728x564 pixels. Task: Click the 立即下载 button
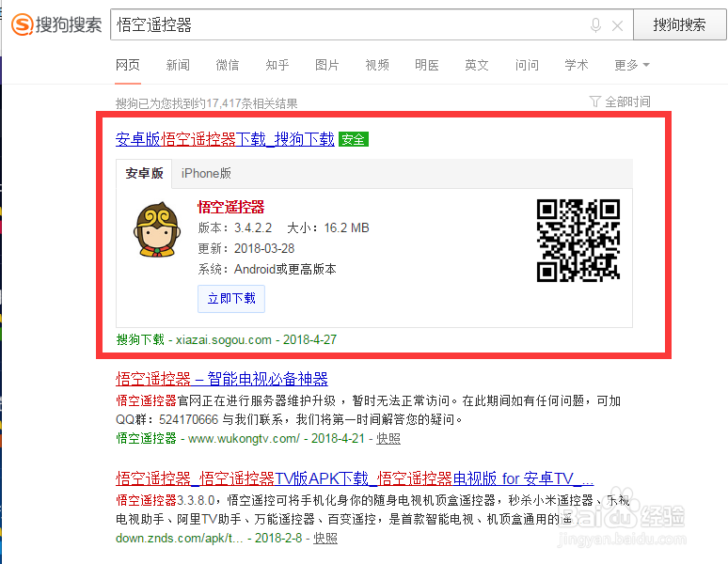(231, 299)
